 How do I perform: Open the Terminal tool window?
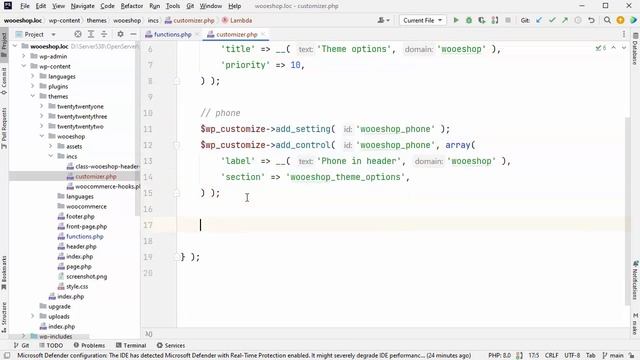[x=131, y=345]
